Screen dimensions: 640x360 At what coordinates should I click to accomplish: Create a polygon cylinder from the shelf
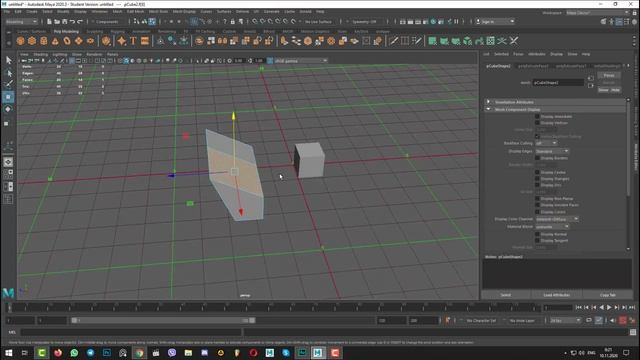[44, 41]
